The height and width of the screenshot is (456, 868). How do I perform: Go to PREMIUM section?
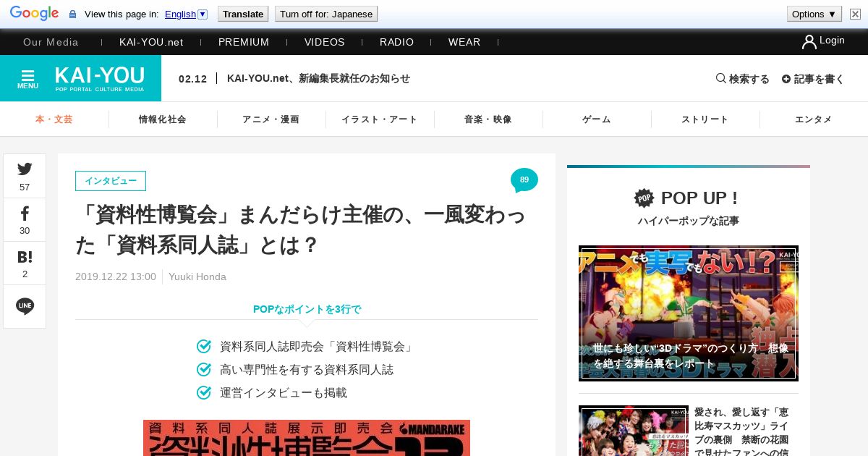(244, 42)
